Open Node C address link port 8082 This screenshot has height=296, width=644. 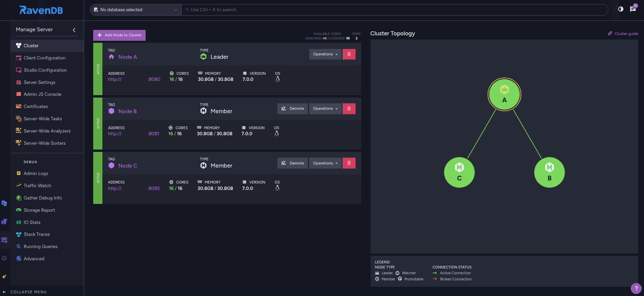click(134, 188)
